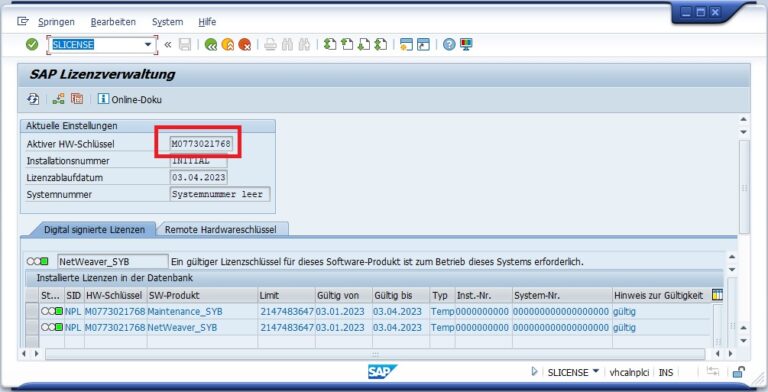Click the license table's scroll-down arrow at lower right
This screenshot has height=392, width=768.
(744, 341)
